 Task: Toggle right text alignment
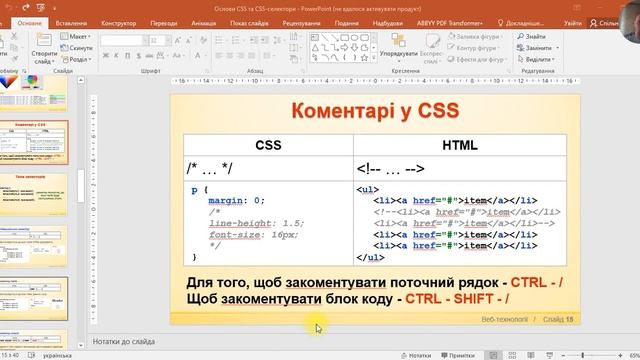click(x=240, y=56)
